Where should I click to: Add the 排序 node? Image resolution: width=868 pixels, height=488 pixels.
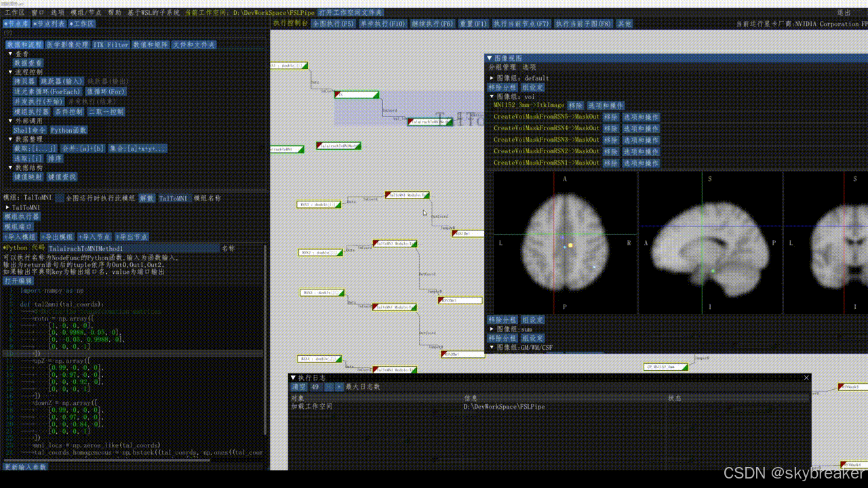pyautogui.click(x=56, y=158)
